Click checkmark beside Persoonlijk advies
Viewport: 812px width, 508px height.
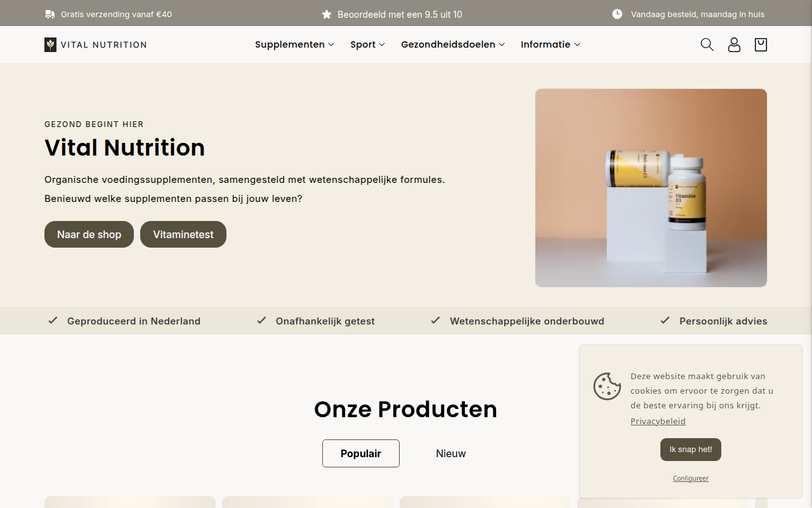[x=665, y=321]
